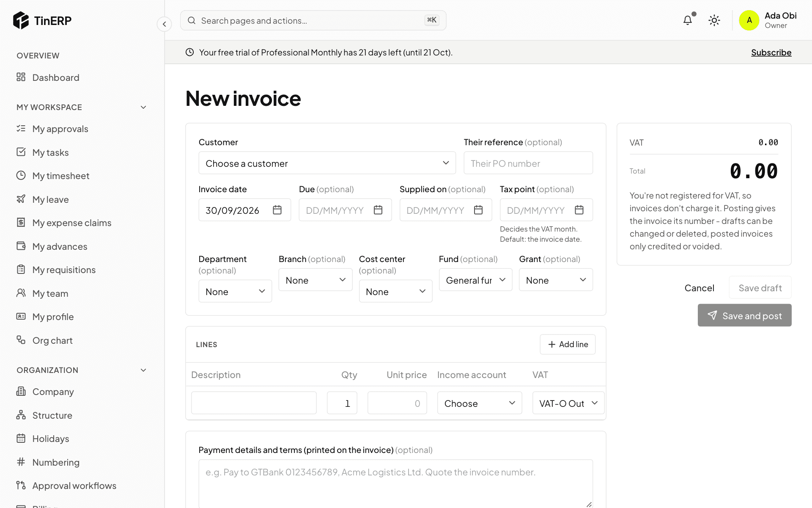Click Cancel
812x508 pixels.
[x=699, y=288]
